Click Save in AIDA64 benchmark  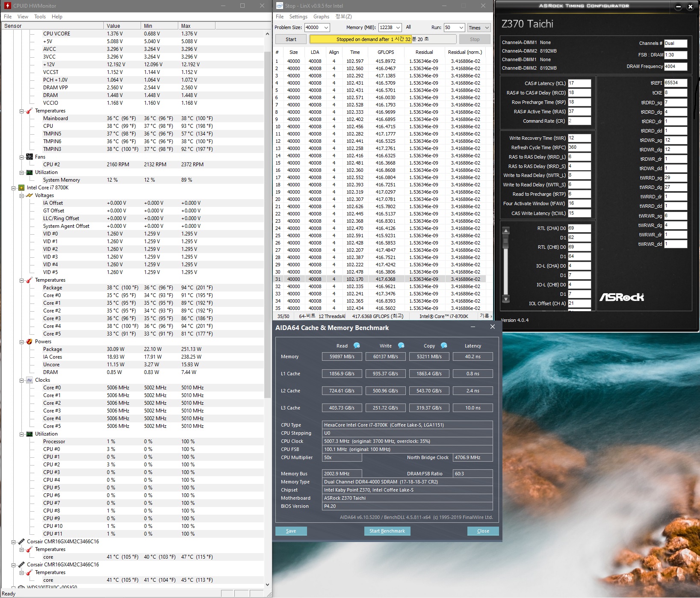pos(291,531)
